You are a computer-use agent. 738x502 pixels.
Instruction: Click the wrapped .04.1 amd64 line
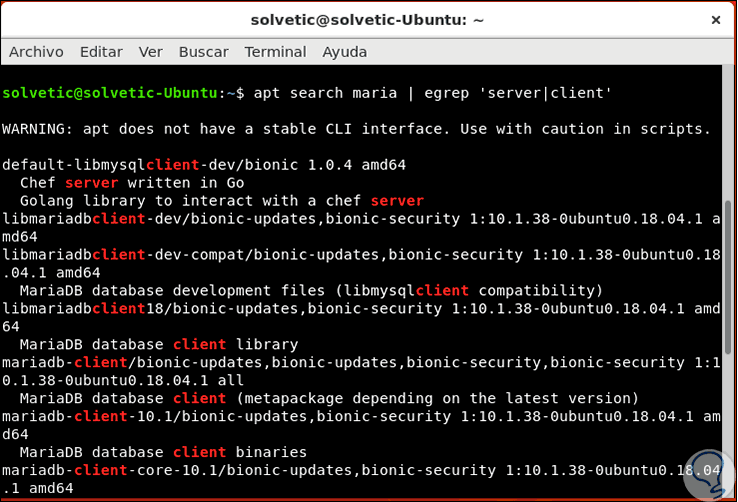tap(51, 272)
